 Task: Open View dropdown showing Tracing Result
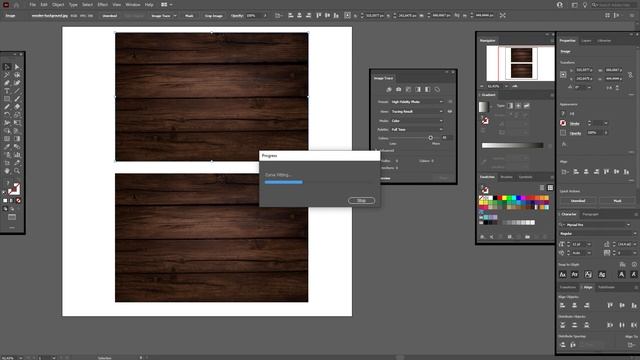click(x=417, y=111)
